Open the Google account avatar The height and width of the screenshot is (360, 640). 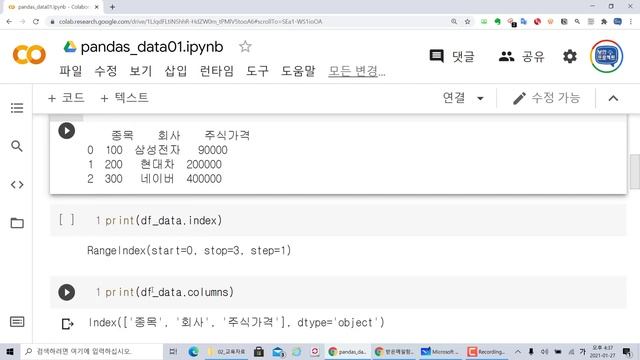click(x=607, y=56)
